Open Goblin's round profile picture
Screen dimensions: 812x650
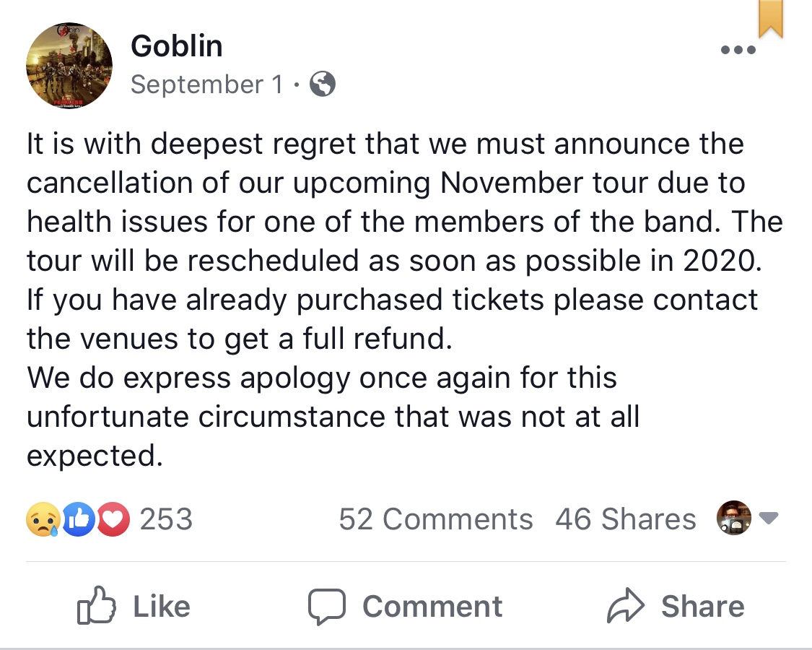pyautogui.click(x=69, y=66)
